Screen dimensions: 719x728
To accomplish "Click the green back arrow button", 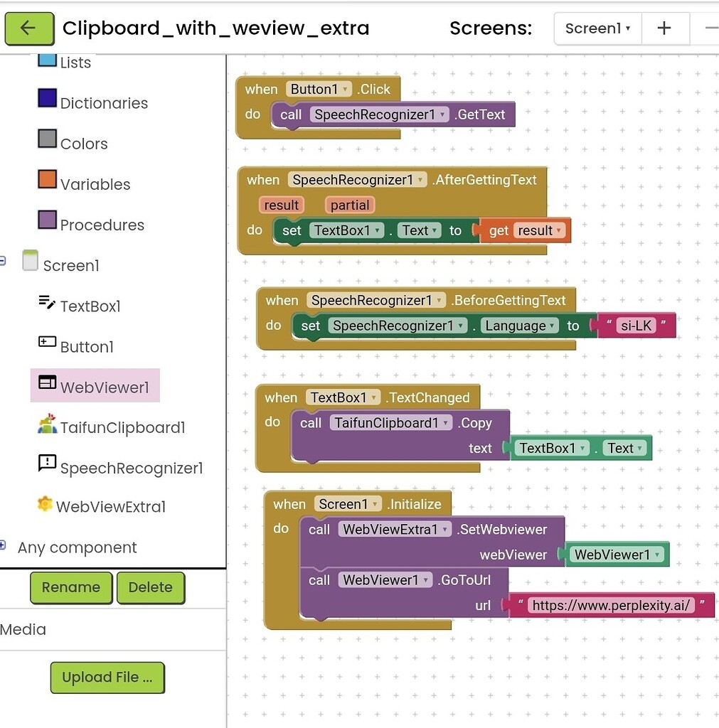I will [x=29, y=28].
